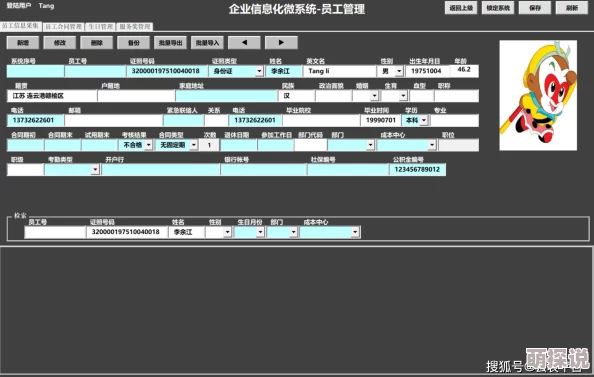Click the 保存 button
594x377 pixels.
tap(535, 8)
